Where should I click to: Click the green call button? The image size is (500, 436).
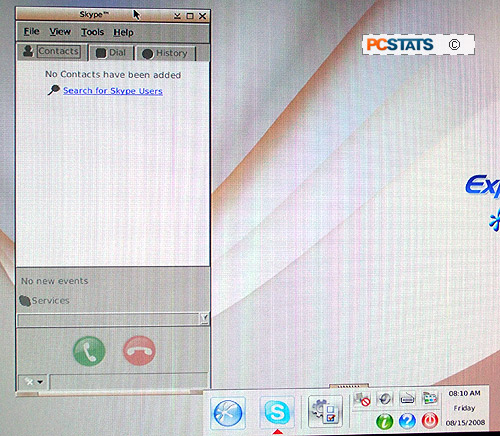pyautogui.click(x=89, y=351)
